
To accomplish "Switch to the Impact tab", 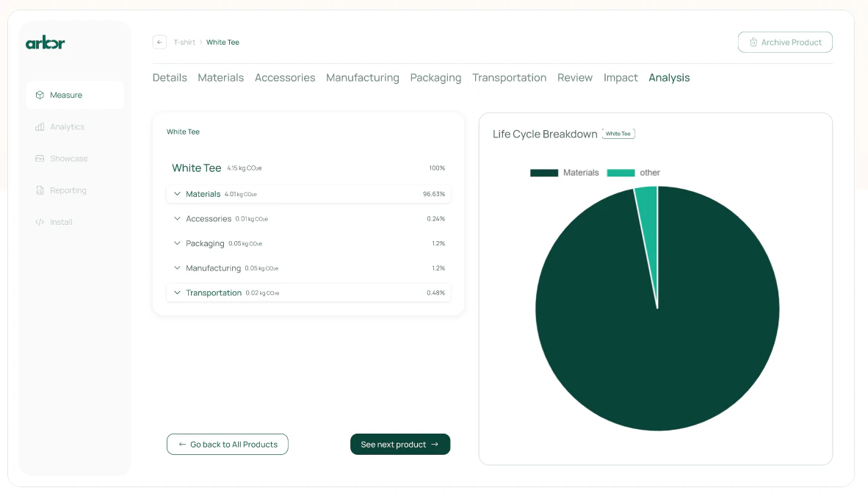I will pos(621,78).
